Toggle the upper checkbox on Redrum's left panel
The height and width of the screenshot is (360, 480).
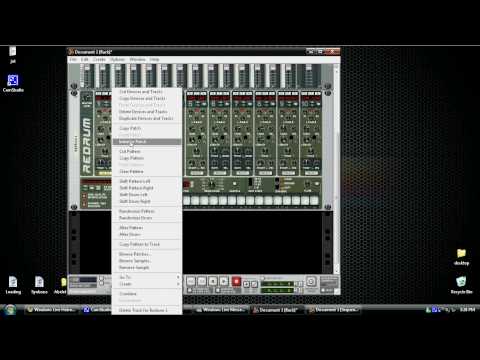point(84,196)
